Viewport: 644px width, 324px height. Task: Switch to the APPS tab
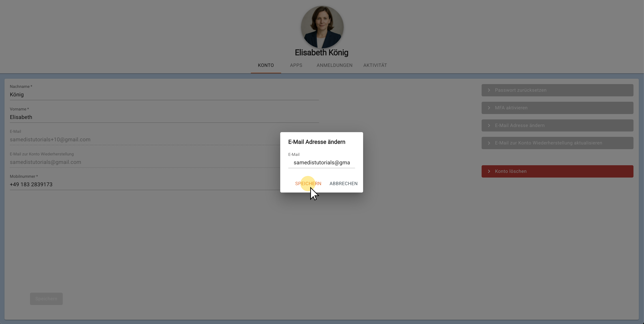(296, 65)
